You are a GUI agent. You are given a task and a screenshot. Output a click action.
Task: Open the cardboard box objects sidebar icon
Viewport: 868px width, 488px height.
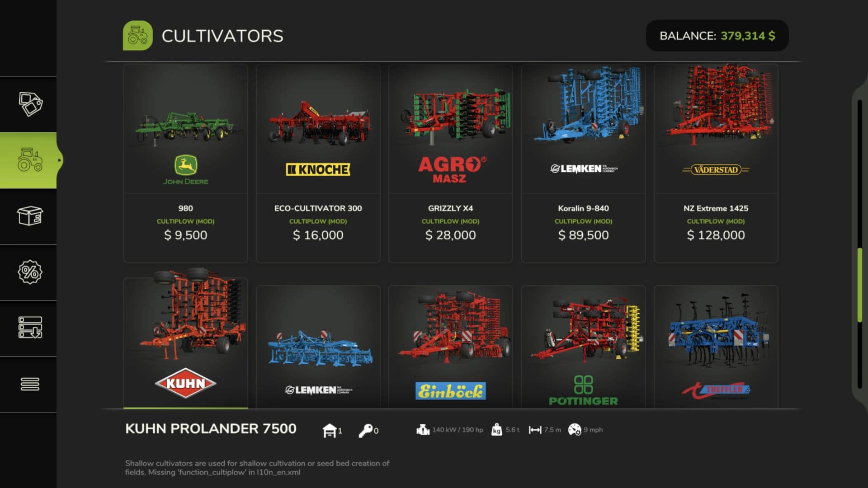pyautogui.click(x=30, y=216)
